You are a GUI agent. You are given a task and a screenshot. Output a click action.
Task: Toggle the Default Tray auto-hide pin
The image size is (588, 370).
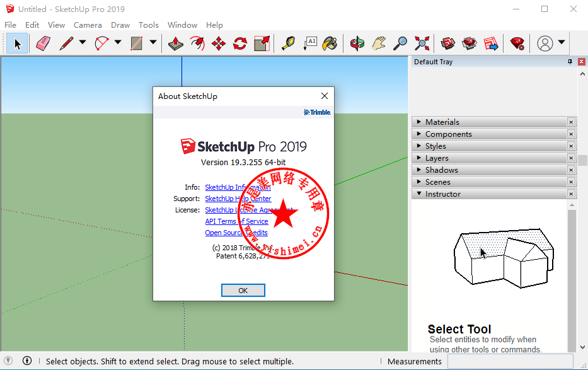point(570,62)
